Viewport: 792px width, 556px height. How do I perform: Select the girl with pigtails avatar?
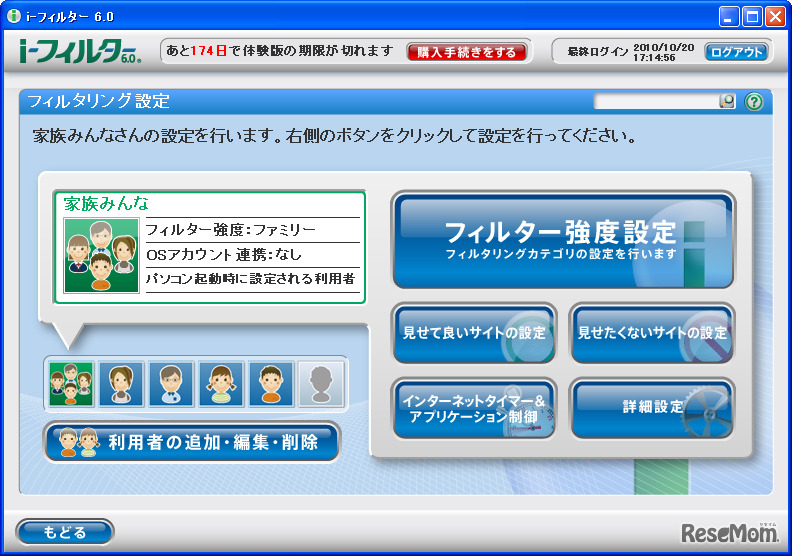[x=221, y=384]
